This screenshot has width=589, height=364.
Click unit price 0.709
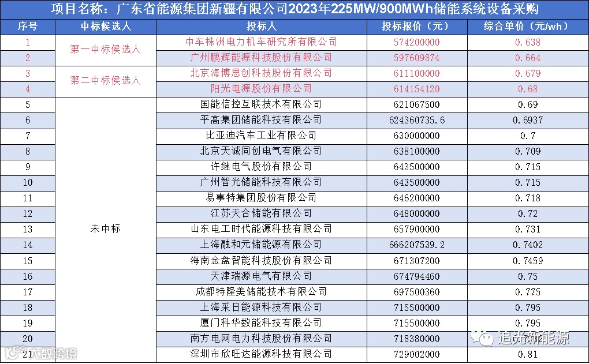coord(528,151)
